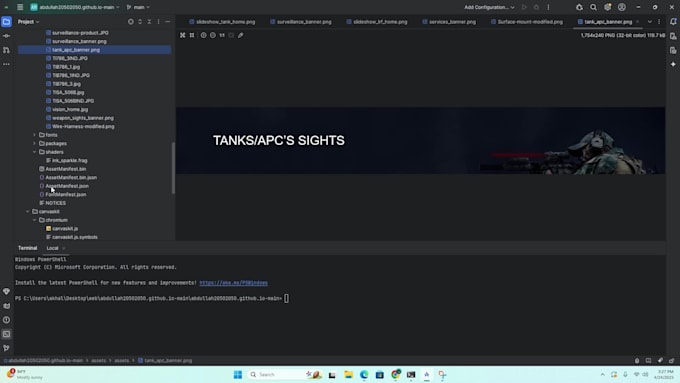The height and width of the screenshot is (383, 680).
Task: Show more tool windows ellipsis
Action: pos(7,64)
